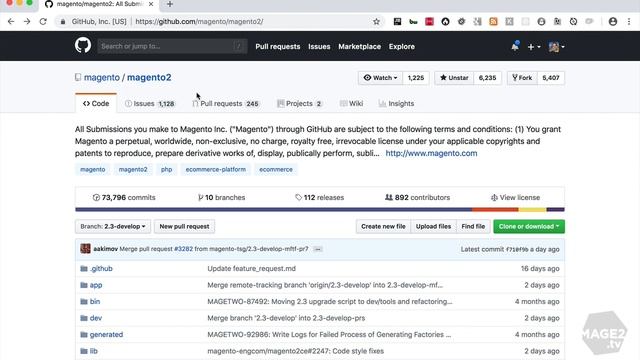Screen dimensions: 640x360
Task: Open the dev folder
Action: 96,318
